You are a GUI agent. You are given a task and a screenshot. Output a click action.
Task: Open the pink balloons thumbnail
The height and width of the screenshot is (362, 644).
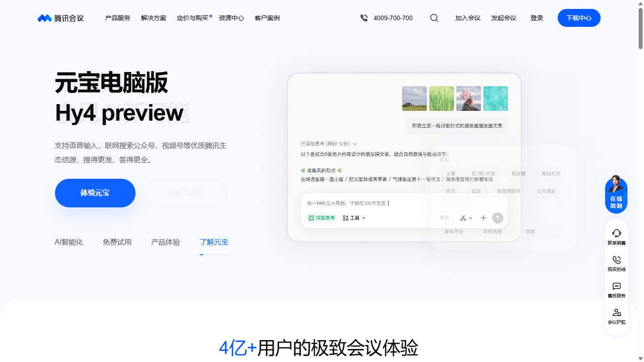[x=469, y=98]
